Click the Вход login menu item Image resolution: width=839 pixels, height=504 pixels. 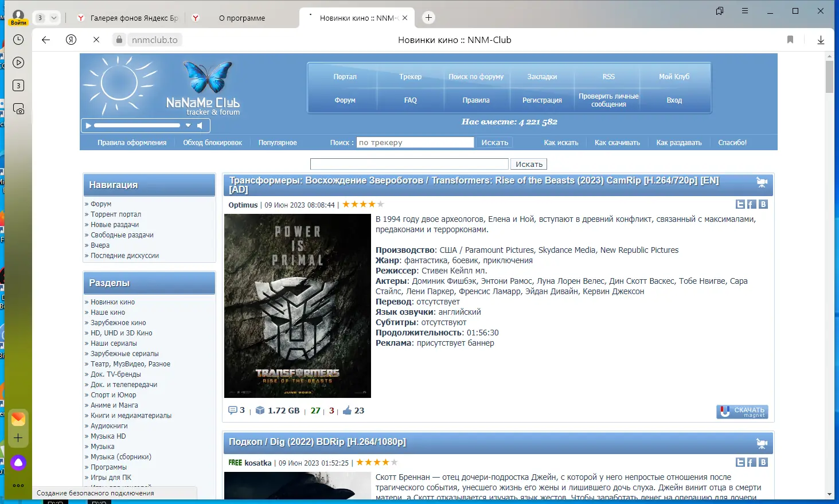[674, 100]
